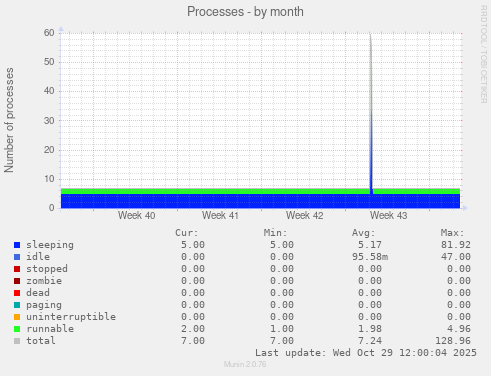Click the 'runnable' legend label

pos(50,329)
